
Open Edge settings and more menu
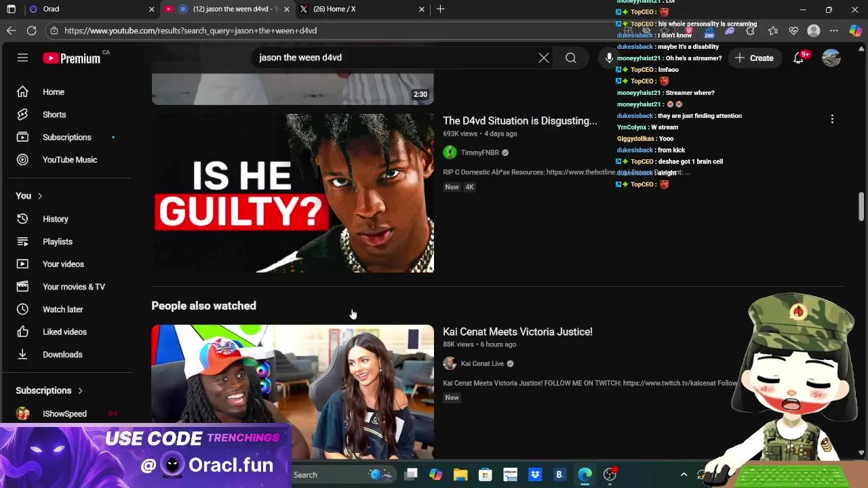tap(834, 30)
